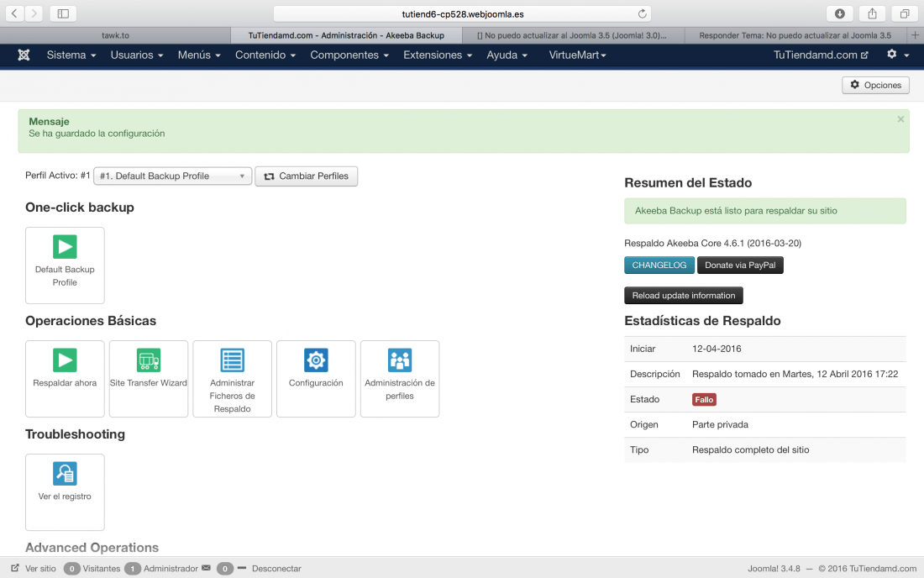The image size is (924, 578).
Task: Switch to the Responder Tema tab
Action: [795, 35]
